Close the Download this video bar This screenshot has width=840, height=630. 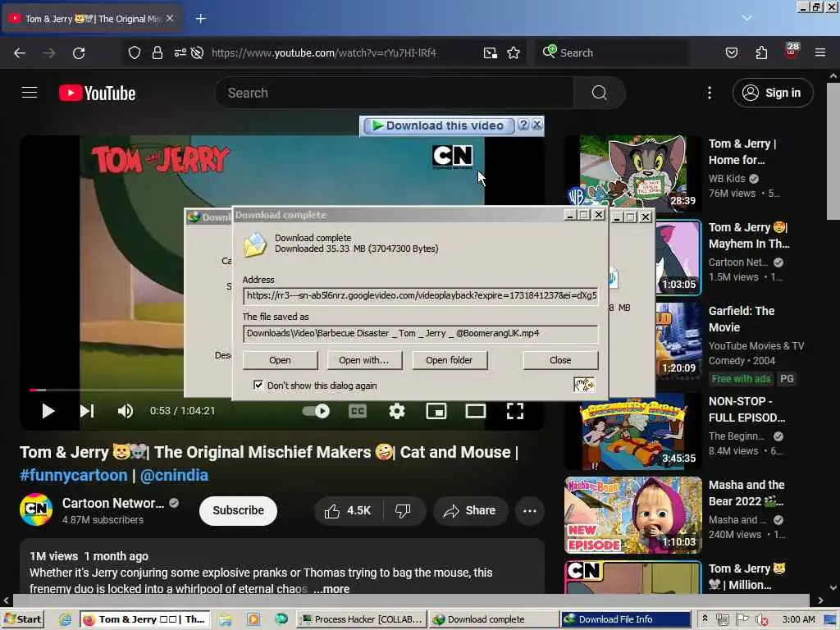536,125
